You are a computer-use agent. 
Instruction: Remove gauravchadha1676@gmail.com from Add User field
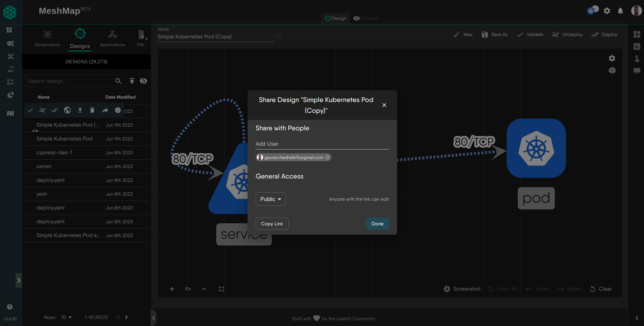(x=327, y=157)
